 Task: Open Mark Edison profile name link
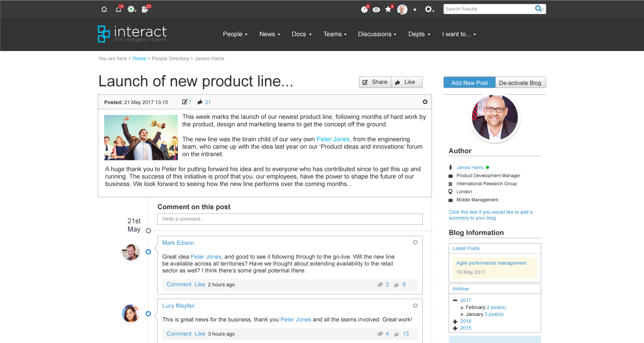tap(178, 243)
